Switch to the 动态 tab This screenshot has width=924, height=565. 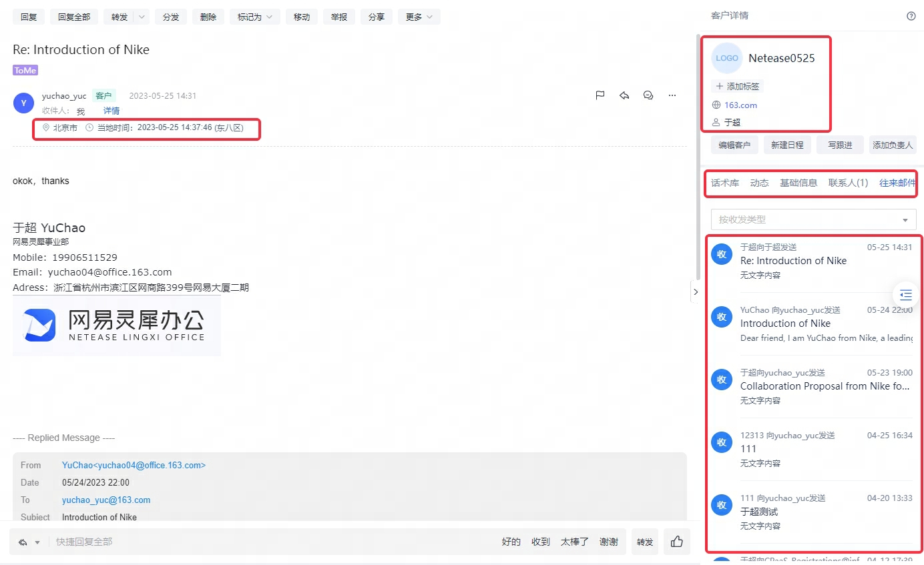coord(759,183)
